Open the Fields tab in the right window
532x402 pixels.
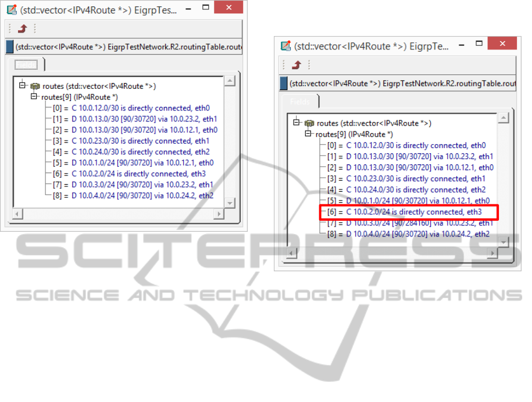pos(300,102)
